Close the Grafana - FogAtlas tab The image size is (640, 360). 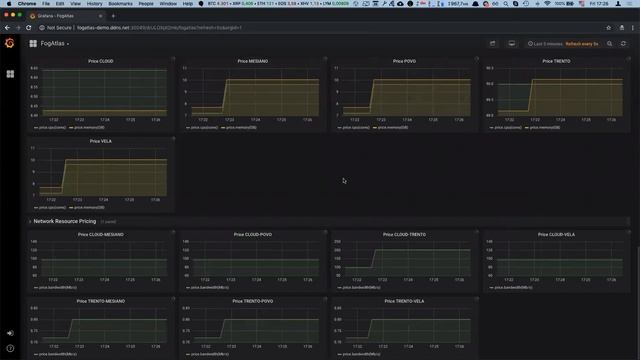[x=100, y=16]
